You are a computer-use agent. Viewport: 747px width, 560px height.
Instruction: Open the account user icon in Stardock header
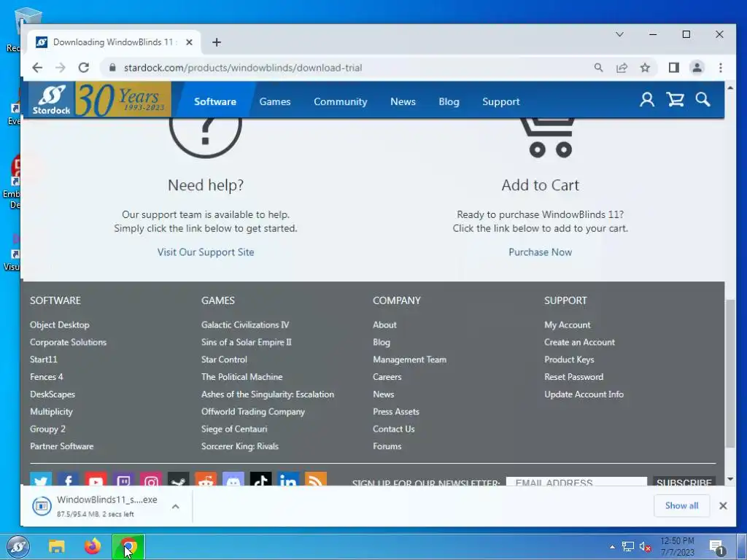[646, 99]
